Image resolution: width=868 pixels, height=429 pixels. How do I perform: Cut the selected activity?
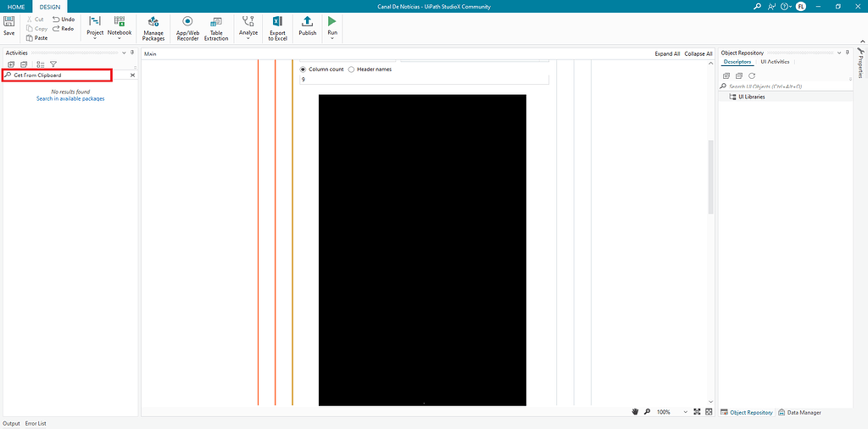(x=35, y=19)
